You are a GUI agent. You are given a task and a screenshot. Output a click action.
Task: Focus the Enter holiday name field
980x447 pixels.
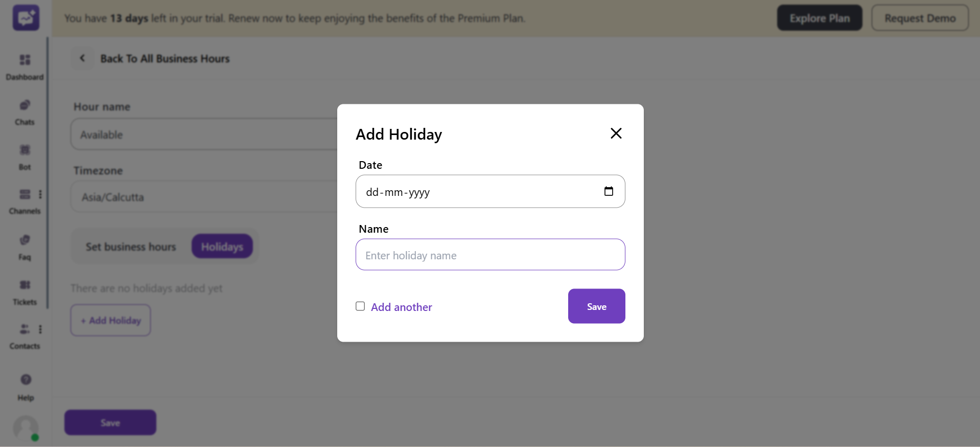(x=489, y=255)
